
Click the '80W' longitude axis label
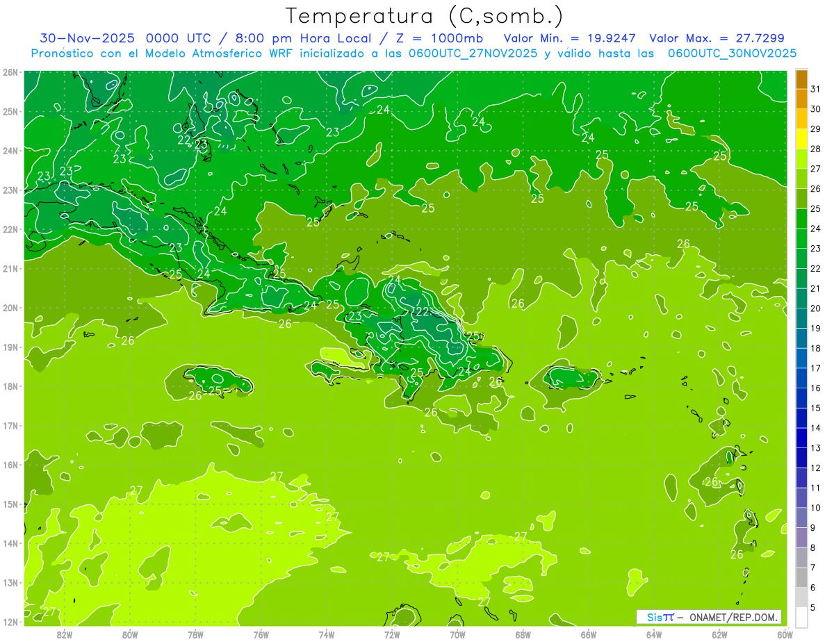(130, 634)
